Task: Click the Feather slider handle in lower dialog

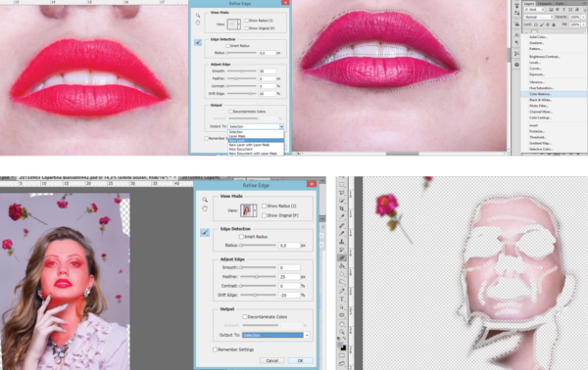Action: click(257, 277)
